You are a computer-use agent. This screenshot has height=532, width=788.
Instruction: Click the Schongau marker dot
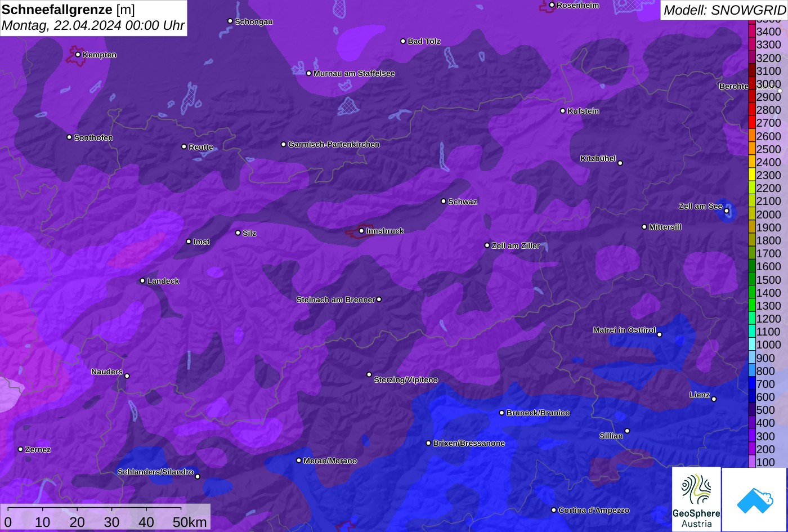[230, 21]
